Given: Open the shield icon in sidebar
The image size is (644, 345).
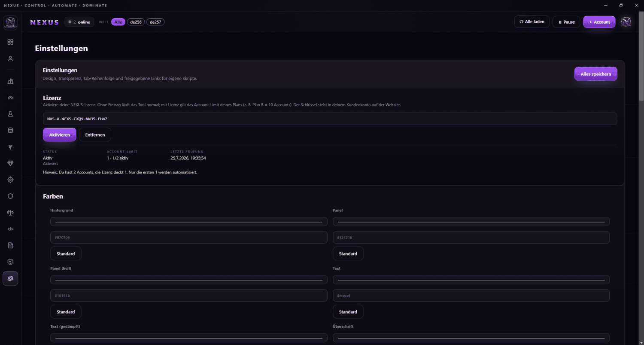Looking at the screenshot, I should pyautogui.click(x=10, y=196).
